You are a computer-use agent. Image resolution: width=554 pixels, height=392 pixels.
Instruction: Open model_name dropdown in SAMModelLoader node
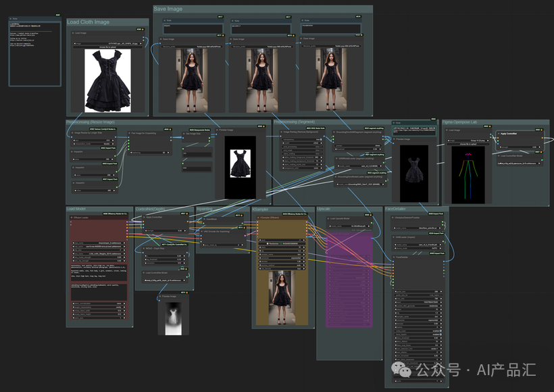[x=360, y=166]
